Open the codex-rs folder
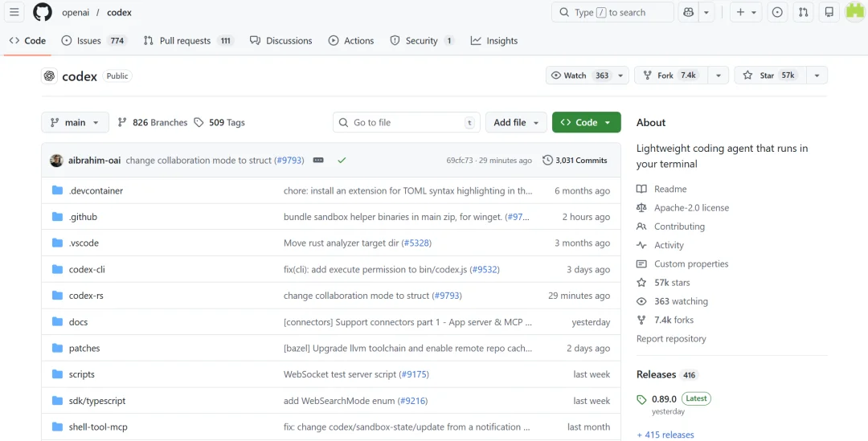868x441 pixels. pyautogui.click(x=86, y=296)
